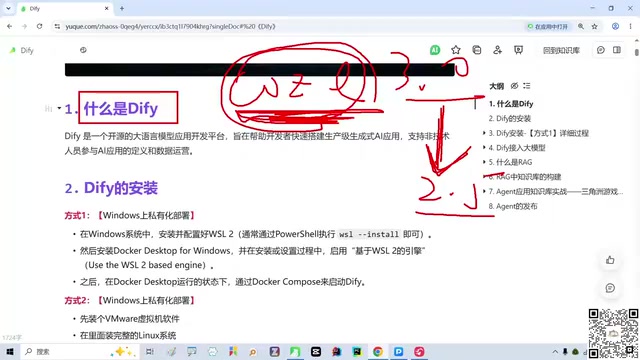This screenshot has width=640, height=360.
Task: Jump to outline item 1. 什么是Dify
Action: coord(511,104)
